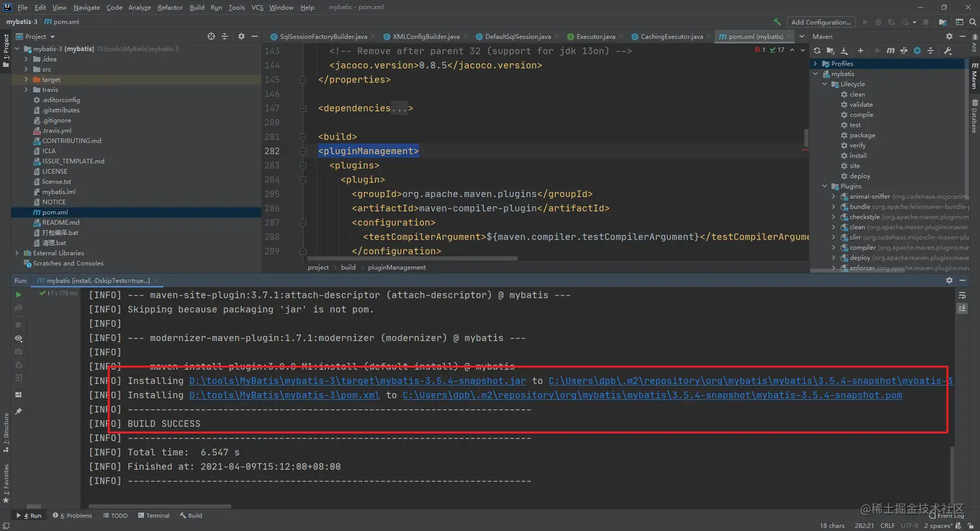Open the mybatis-3.5.4-snapshot.jar source path link
Viewport: 980px width, 531px height.
coord(358,381)
